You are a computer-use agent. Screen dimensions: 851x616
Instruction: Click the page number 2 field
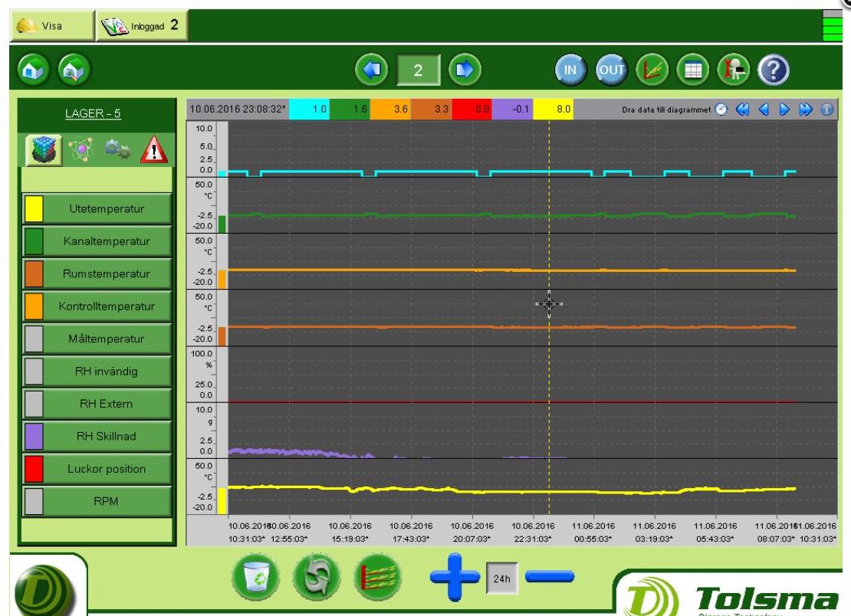(x=418, y=70)
